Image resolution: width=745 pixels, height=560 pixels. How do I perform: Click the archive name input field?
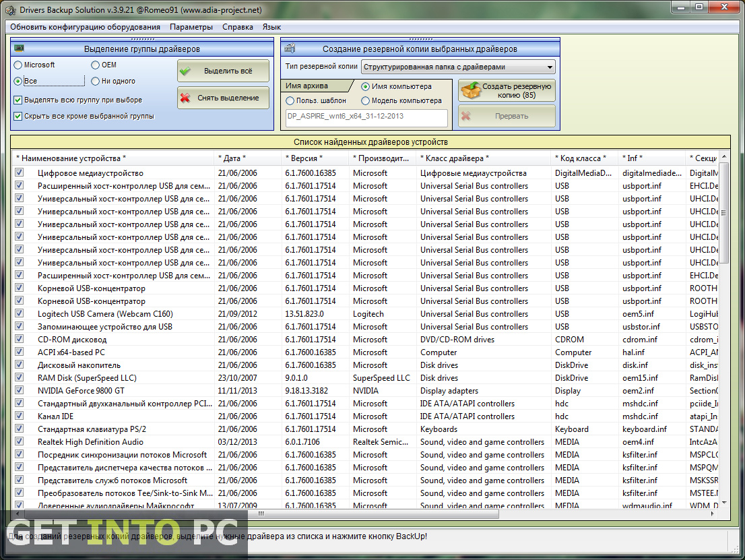coord(366,118)
